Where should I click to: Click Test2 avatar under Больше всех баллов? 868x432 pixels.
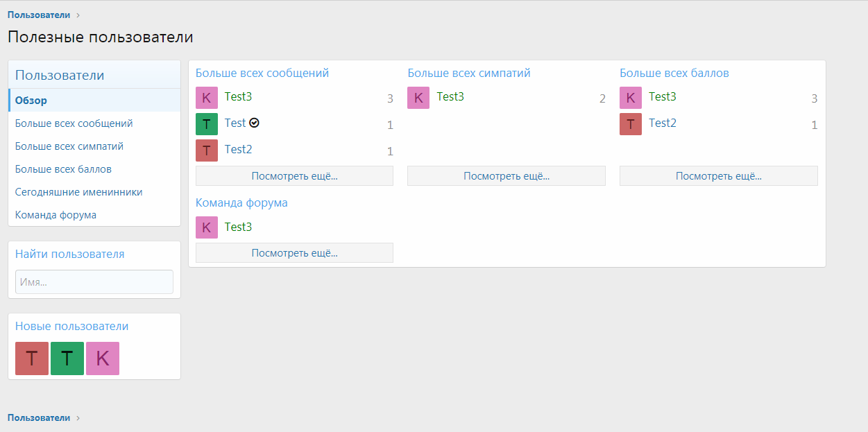click(x=631, y=124)
